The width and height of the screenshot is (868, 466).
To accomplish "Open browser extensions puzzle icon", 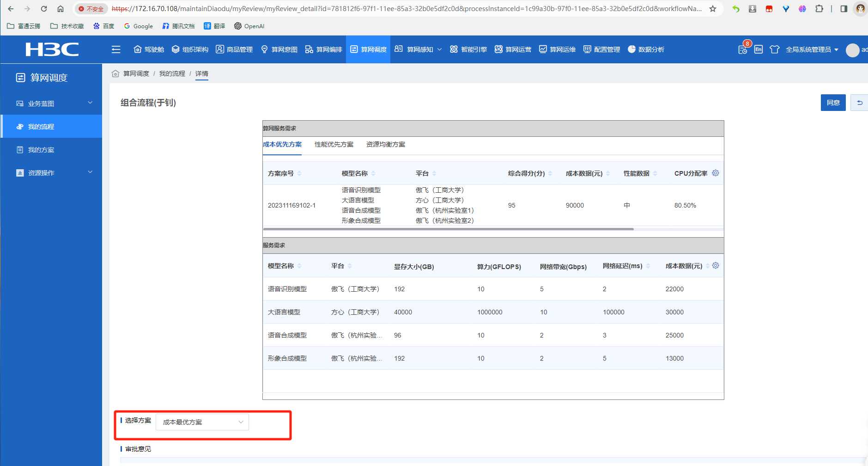I will 819,9.
